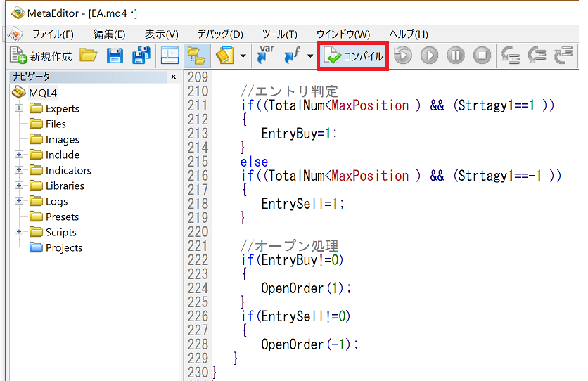Select the Experts folder
The width and height of the screenshot is (588, 381).
point(63,109)
